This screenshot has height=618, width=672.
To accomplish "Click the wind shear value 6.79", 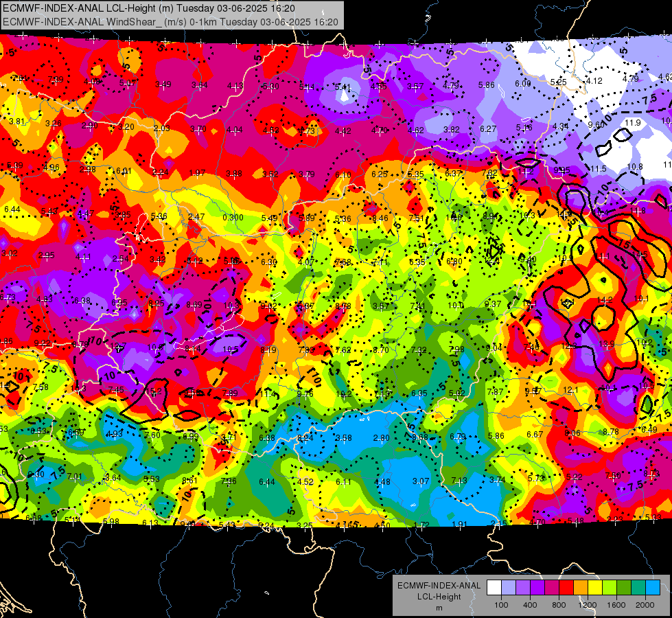I will coord(457,437).
